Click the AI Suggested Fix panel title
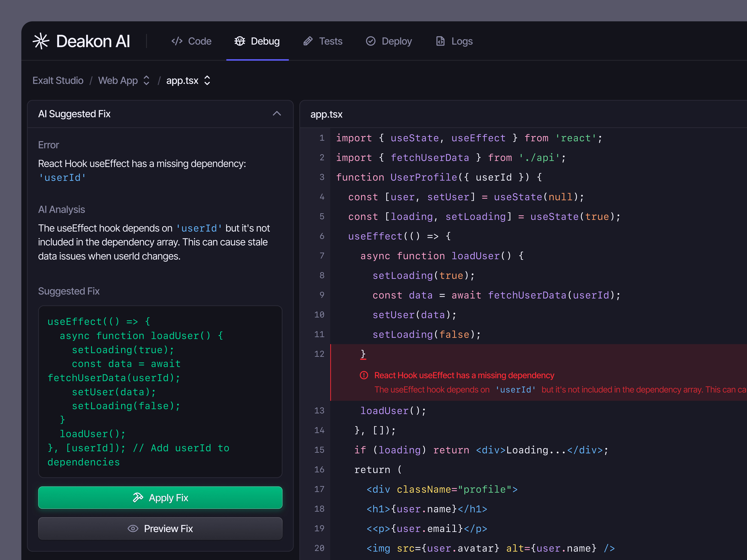 [x=74, y=114]
